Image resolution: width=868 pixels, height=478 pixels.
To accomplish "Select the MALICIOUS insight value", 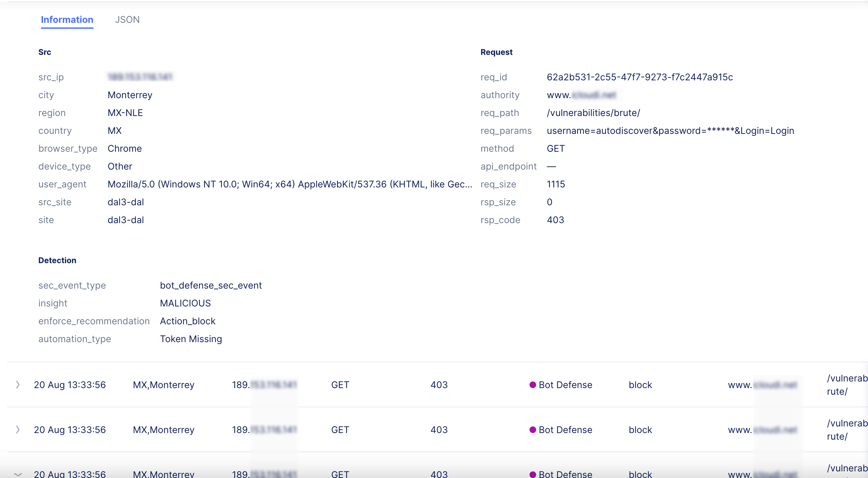I will click(x=185, y=303).
